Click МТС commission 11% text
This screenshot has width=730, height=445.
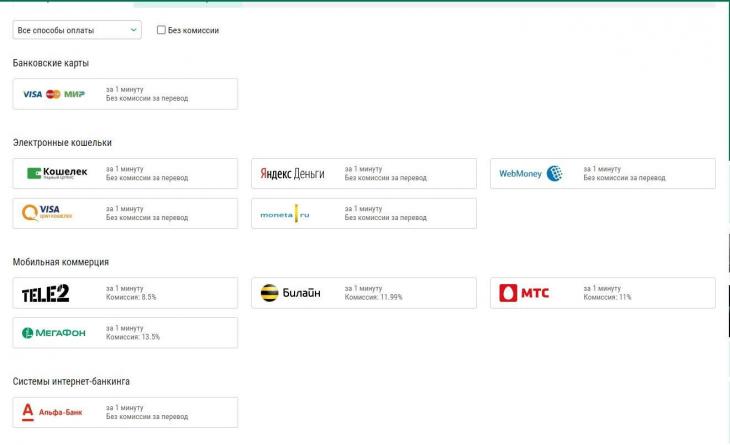[607, 297]
